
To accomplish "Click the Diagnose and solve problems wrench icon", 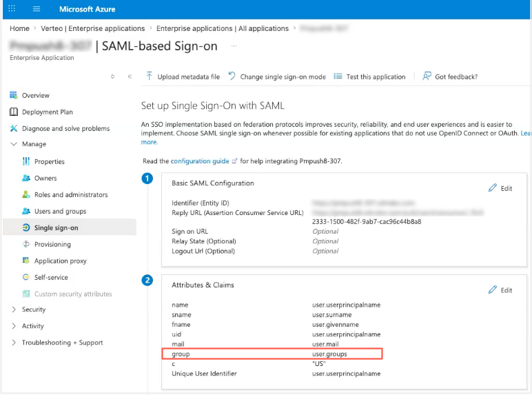I will click(14, 128).
